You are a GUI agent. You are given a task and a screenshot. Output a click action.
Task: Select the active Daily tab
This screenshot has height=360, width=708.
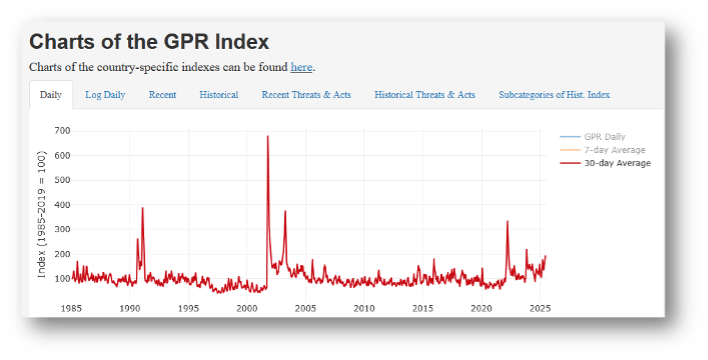point(51,95)
